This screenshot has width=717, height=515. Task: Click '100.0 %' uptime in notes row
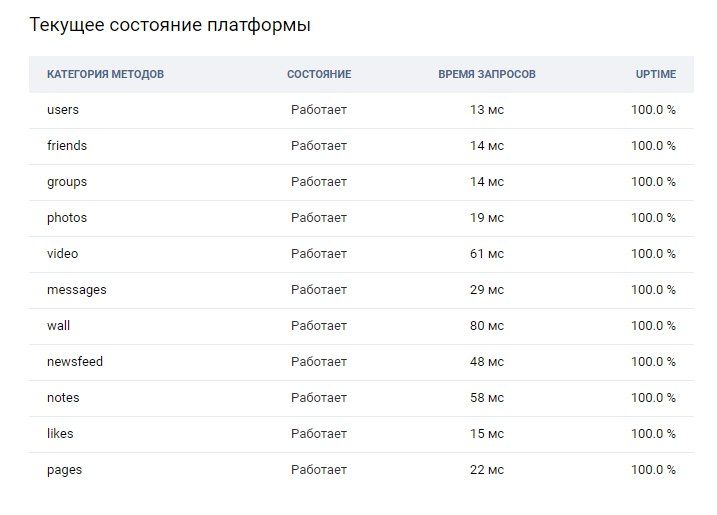(x=653, y=397)
